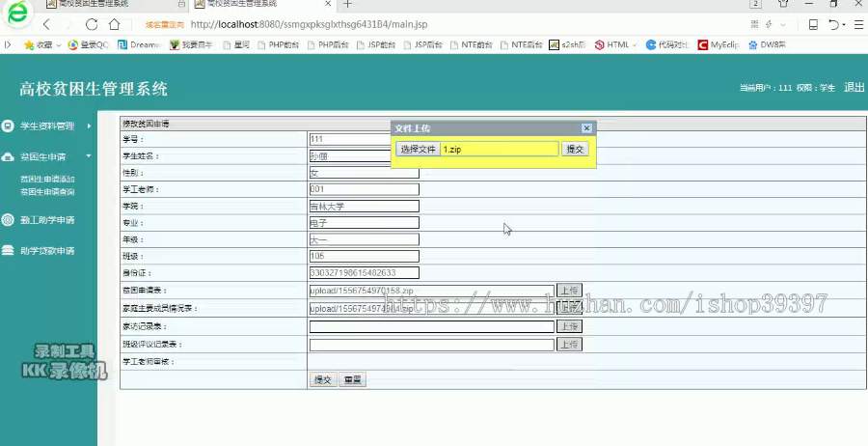
Task: Click 学生资料管理 sidebar icon
Action: pos(8,125)
